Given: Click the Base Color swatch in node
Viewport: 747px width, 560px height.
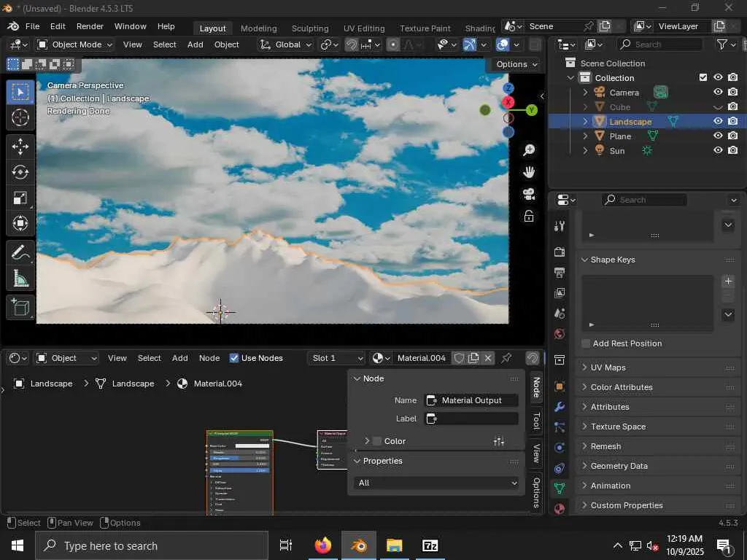Looking at the screenshot, I should point(252,446).
